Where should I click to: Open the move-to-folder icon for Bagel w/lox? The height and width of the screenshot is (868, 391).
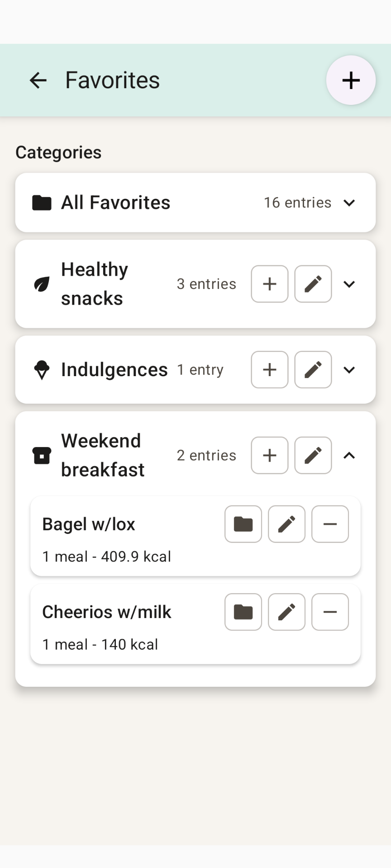tap(243, 524)
